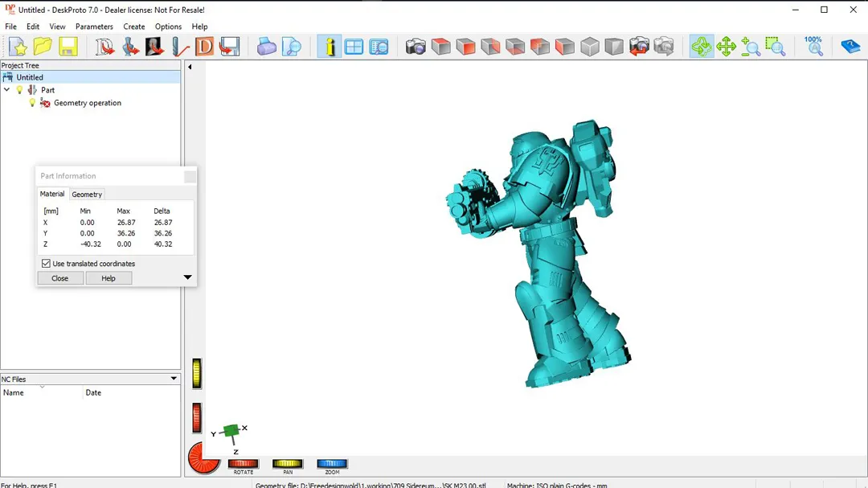Screen dimensions: 868x488
Task: Toggle the yellow Part Information 'i' icon
Action: click(x=330, y=47)
